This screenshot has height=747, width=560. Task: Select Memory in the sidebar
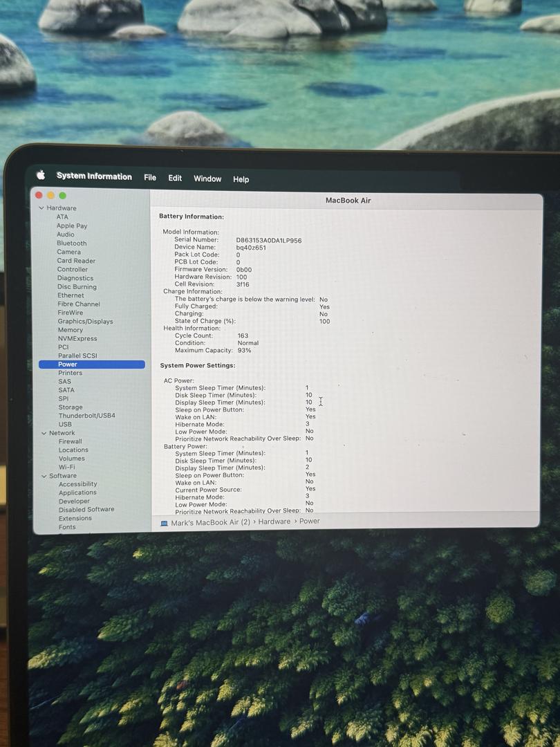[71, 330]
